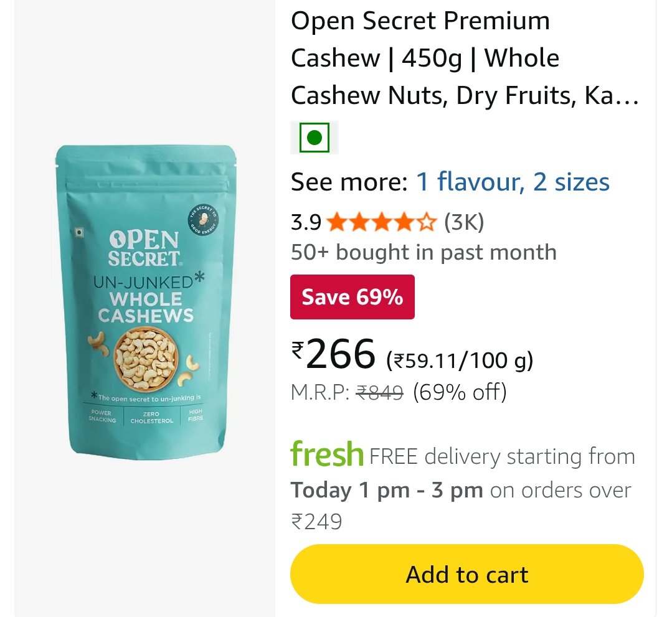Click the Open Secret logo on the pouch
The width and height of the screenshot is (672, 617).
[x=145, y=248]
